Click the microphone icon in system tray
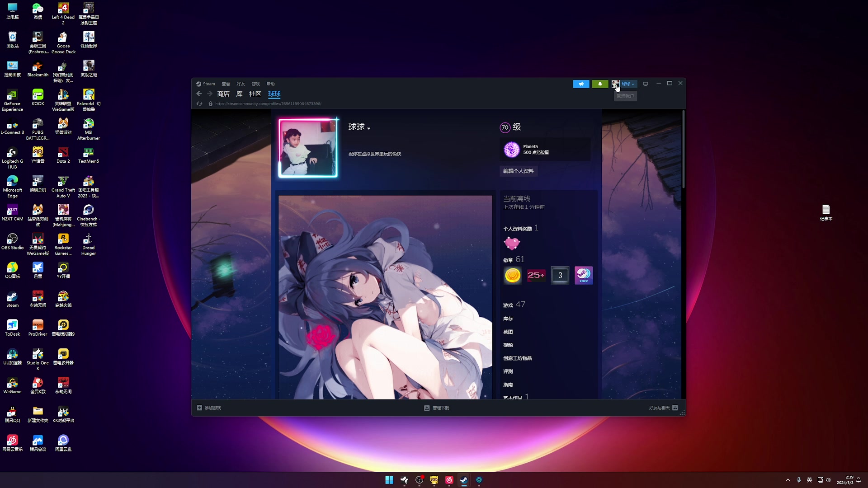Screen dimensions: 868x488 coord(799,480)
